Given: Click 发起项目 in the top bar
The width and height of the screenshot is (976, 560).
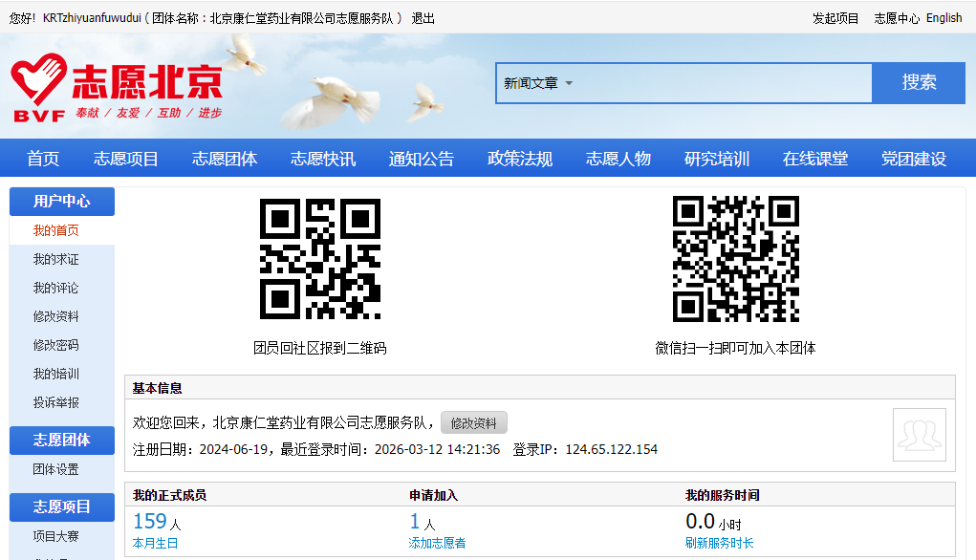Looking at the screenshot, I should 835,18.
